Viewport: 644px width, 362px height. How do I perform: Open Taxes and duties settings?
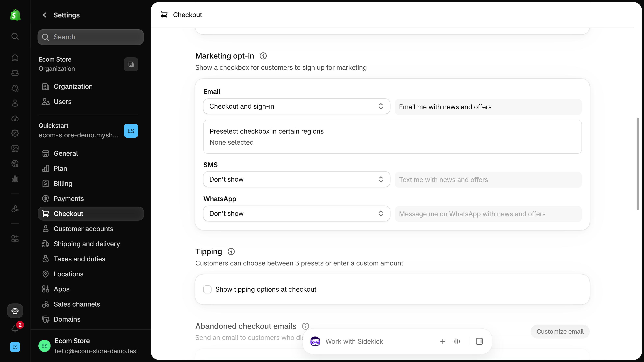[91, 259]
